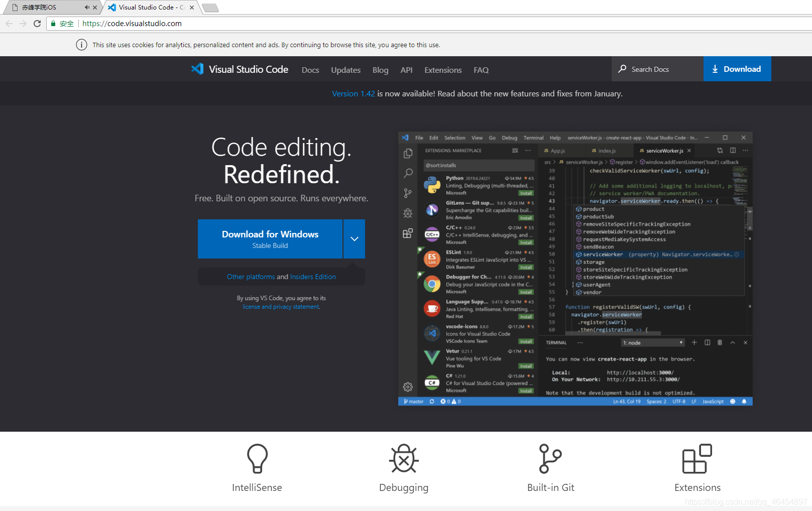Viewport: 812px width, 511px height.
Task: Click the VS Code editor screenshot image
Action: coord(575,269)
